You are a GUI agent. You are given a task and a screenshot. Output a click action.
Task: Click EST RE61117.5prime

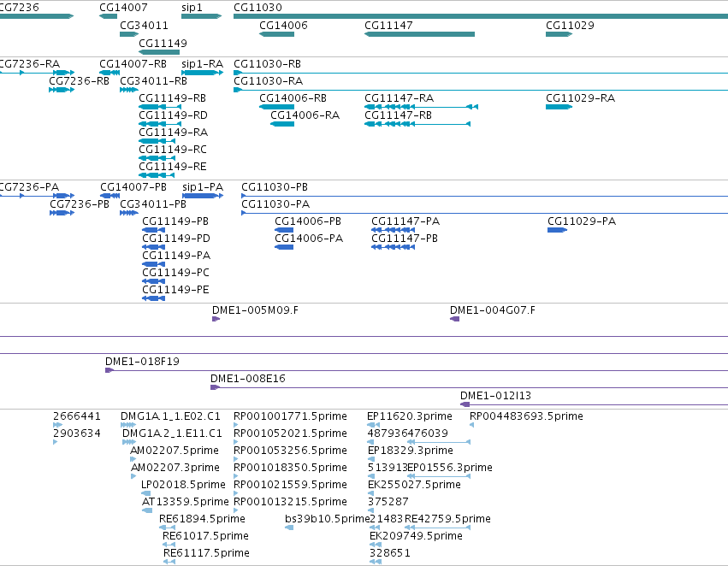[x=169, y=563]
